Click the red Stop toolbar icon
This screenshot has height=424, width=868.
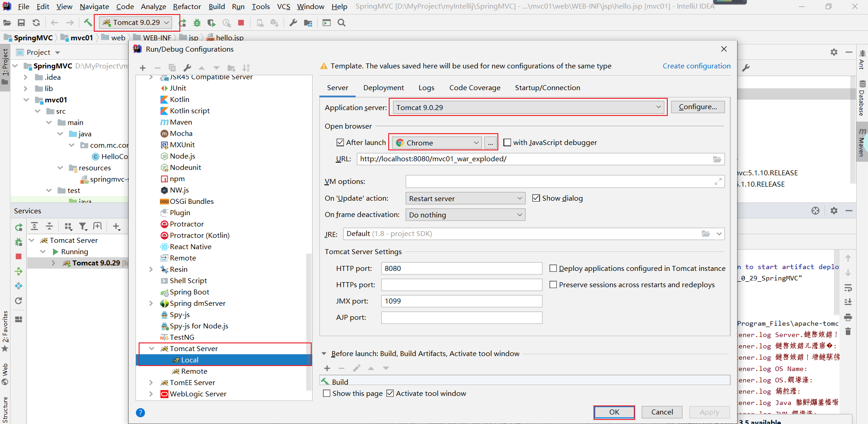coord(241,23)
